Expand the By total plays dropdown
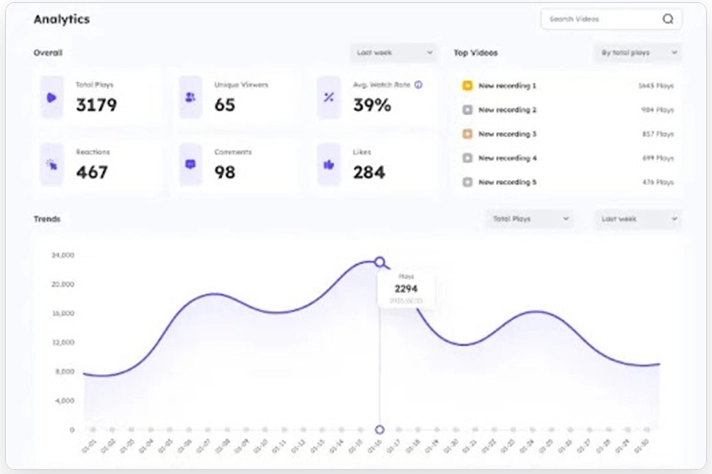 tap(639, 52)
